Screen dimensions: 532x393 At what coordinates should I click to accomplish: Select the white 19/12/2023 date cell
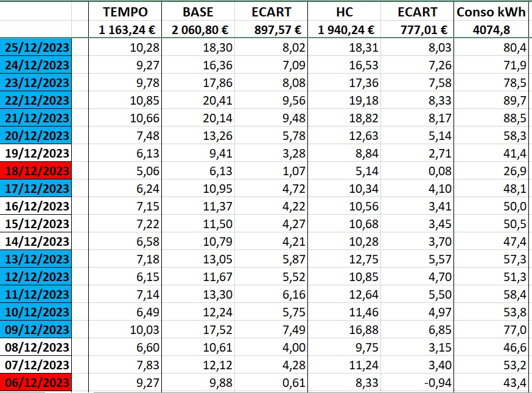[37, 153]
